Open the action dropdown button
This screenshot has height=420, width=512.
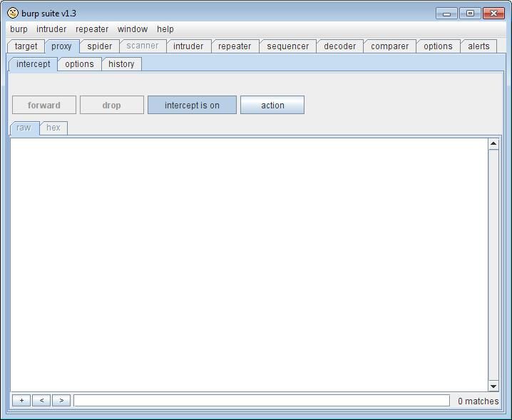point(272,106)
